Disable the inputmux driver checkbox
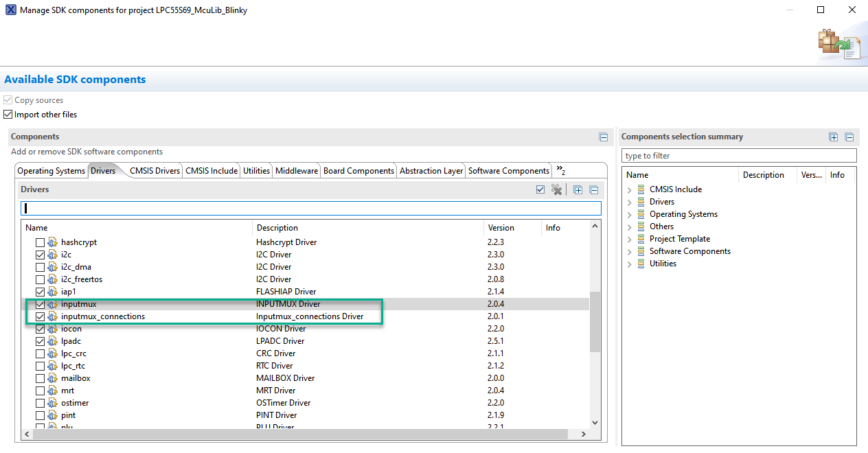 40,303
